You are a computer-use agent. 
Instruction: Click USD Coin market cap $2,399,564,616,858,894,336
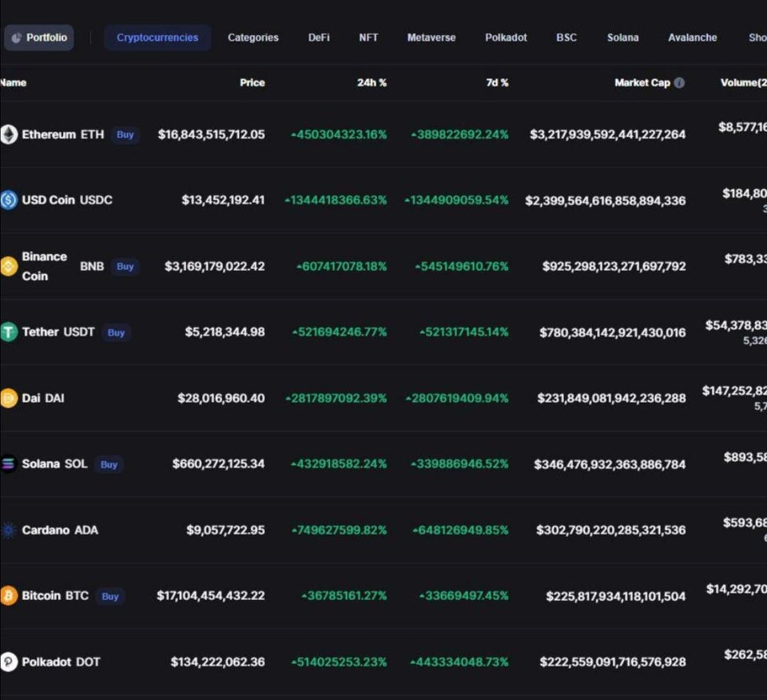[605, 201]
